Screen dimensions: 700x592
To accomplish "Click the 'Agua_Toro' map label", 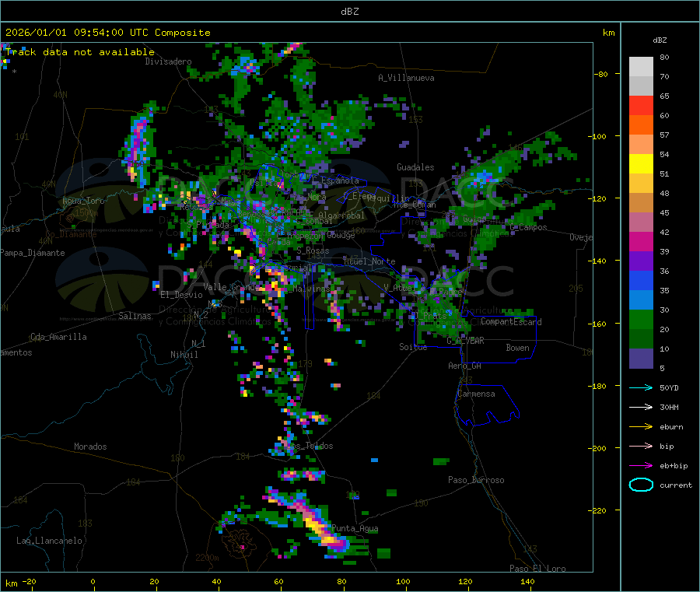I will (x=83, y=201).
